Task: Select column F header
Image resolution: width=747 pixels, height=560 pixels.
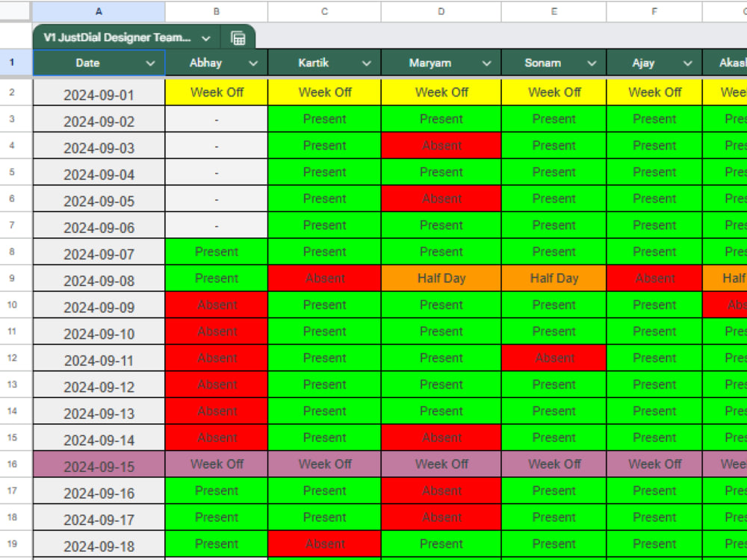Action: coord(654,11)
